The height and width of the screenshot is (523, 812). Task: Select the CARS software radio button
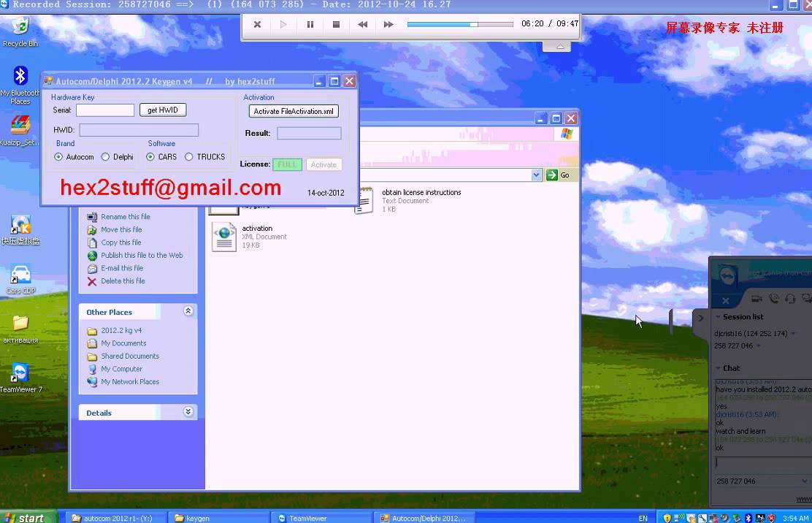pyautogui.click(x=150, y=157)
